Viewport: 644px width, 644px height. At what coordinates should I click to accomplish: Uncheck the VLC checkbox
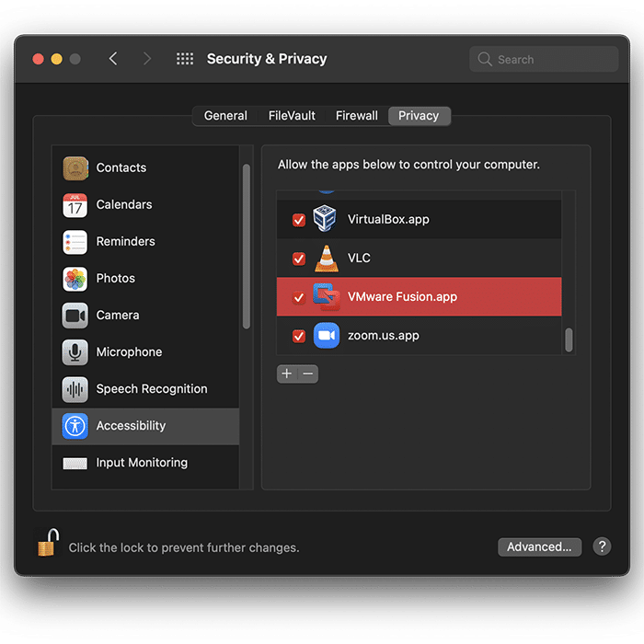(x=299, y=259)
